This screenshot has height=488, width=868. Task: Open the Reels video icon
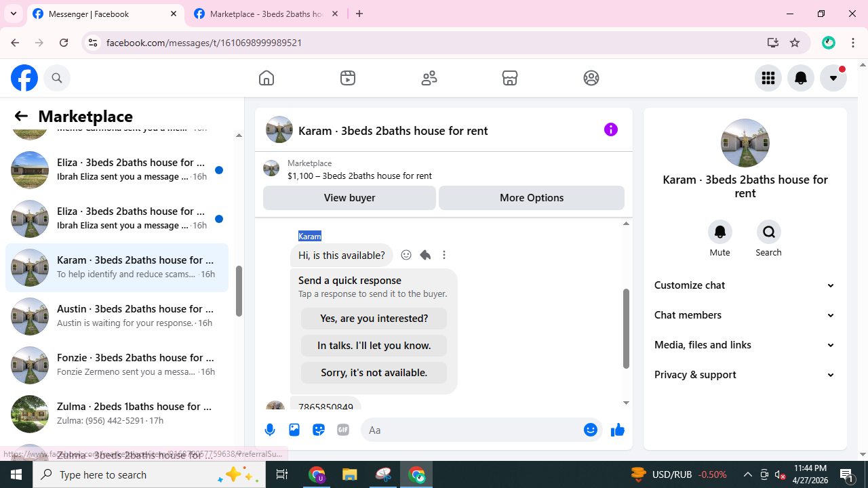[348, 78]
